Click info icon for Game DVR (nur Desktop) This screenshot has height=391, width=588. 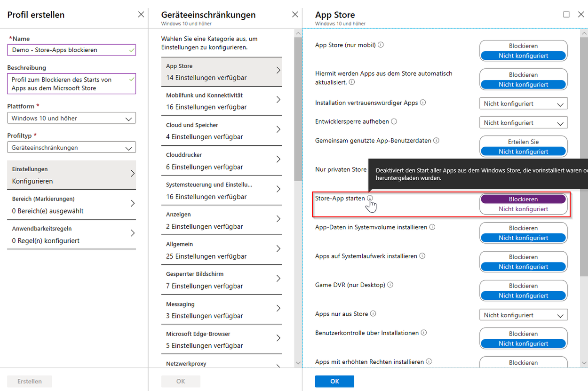390,285
